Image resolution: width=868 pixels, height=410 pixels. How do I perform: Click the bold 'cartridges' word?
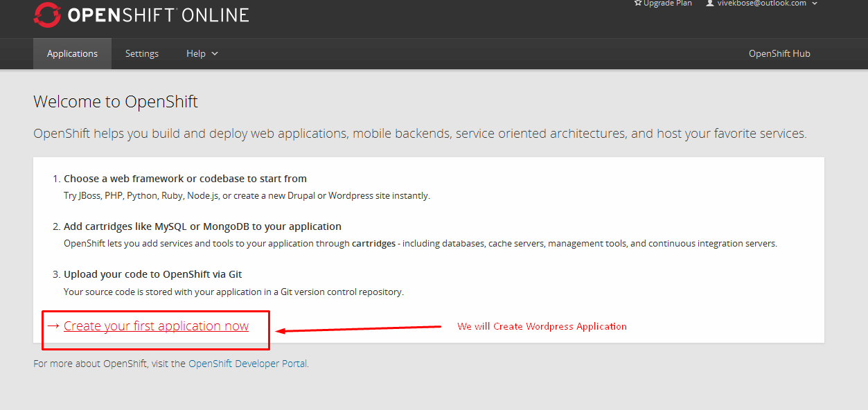click(x=373, y=244)
